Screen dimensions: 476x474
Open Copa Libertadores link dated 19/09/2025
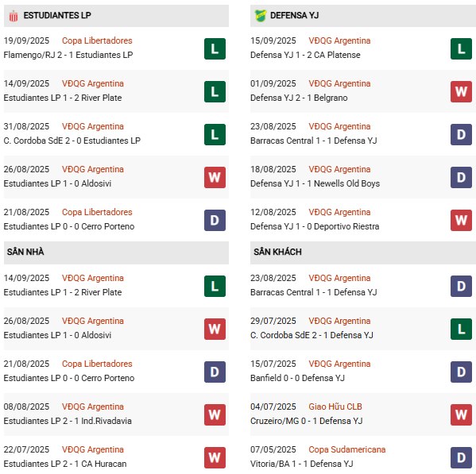(97, 40)
